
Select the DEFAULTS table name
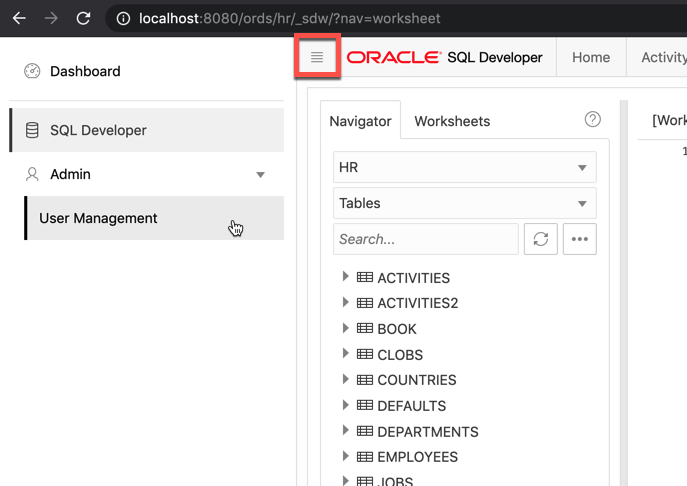tap(411, 406)
